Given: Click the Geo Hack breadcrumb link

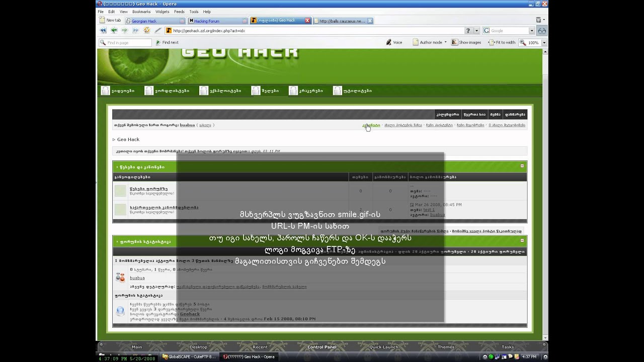Looking at the screenshot, I should [128, 139].
